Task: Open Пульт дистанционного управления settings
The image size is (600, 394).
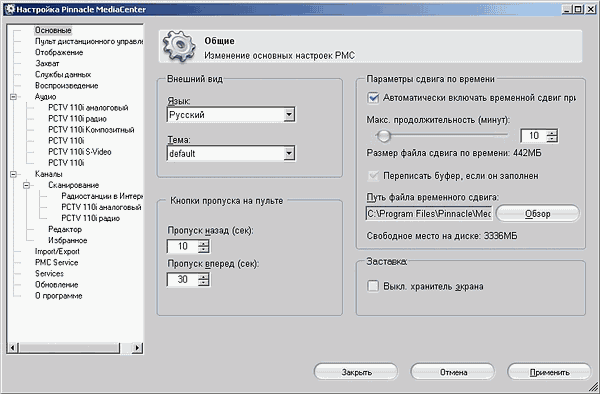Action: pos(89,41)
